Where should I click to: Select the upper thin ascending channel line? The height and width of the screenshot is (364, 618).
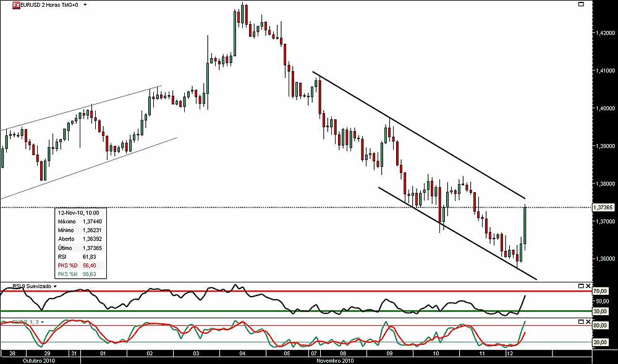tap(81, 108)
